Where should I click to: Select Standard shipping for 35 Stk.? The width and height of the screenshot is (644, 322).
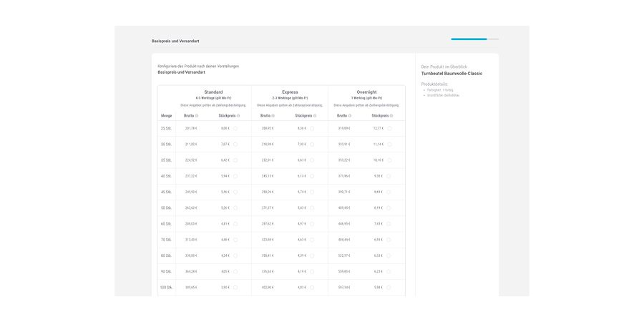click(235, 160)
